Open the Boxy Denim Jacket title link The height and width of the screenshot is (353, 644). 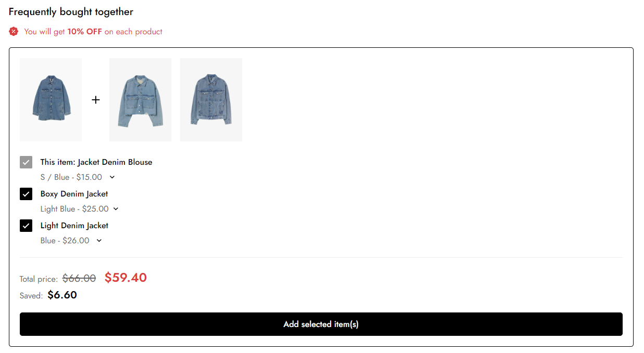pyautogui.click(x=74, y=194)
